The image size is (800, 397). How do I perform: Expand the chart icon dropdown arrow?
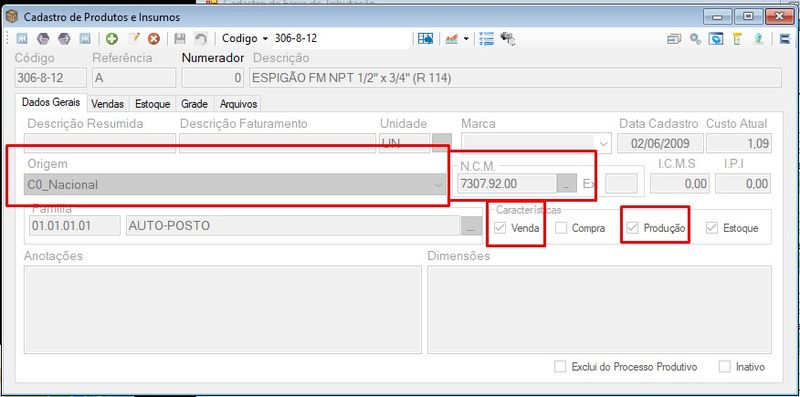pyautogui.click(x=466, y=39)
